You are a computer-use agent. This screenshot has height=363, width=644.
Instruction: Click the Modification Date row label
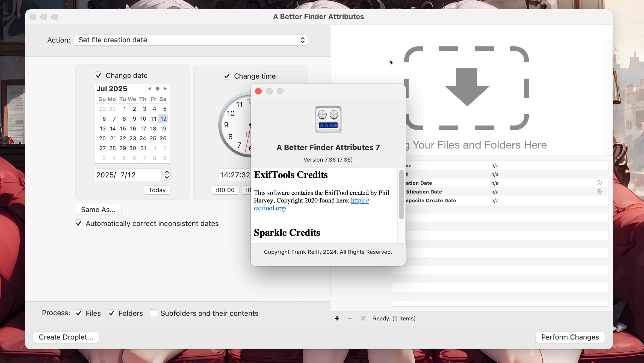(424, 192)
